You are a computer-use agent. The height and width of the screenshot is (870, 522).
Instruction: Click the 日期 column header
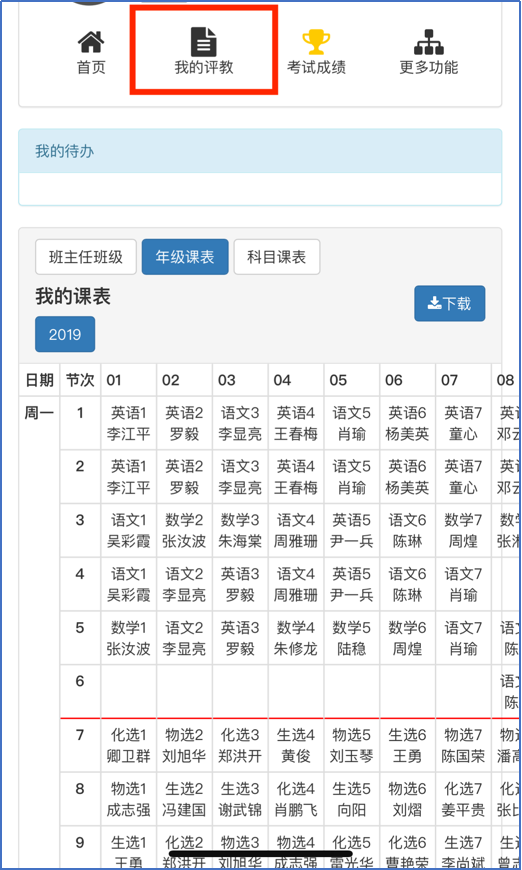[39, 380]
